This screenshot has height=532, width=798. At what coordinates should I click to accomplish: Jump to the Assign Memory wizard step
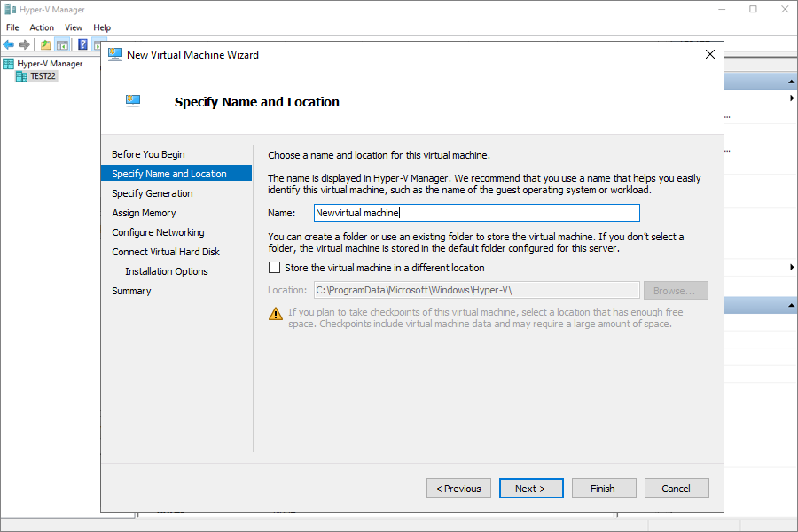[x=144, y=213]
